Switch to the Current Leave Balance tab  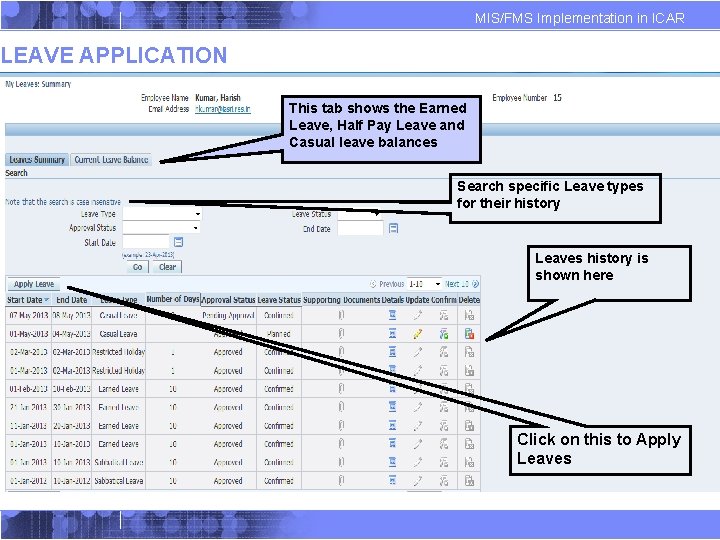[x=111, y=159]
